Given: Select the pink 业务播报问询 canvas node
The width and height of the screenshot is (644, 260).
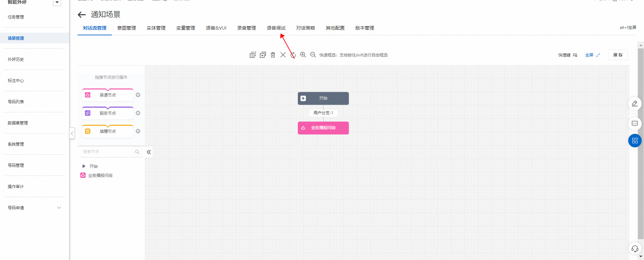Looking at the screenshot, I should point(323,128).
